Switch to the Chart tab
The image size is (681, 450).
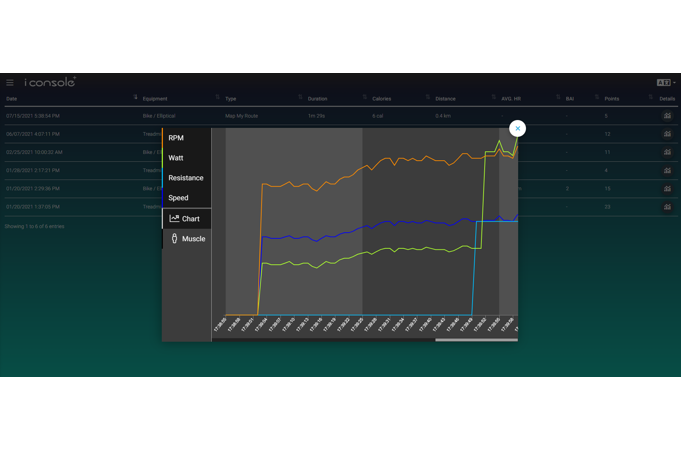pos(186,218)
